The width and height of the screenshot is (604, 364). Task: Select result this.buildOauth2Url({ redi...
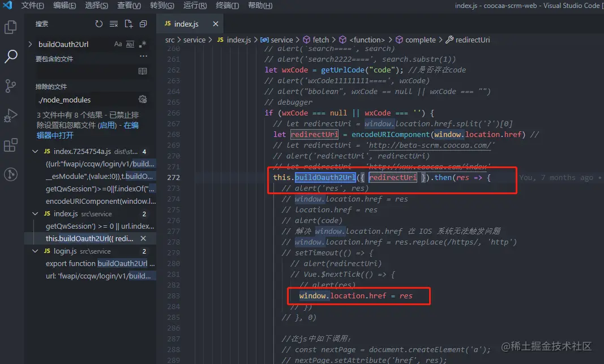89,238
